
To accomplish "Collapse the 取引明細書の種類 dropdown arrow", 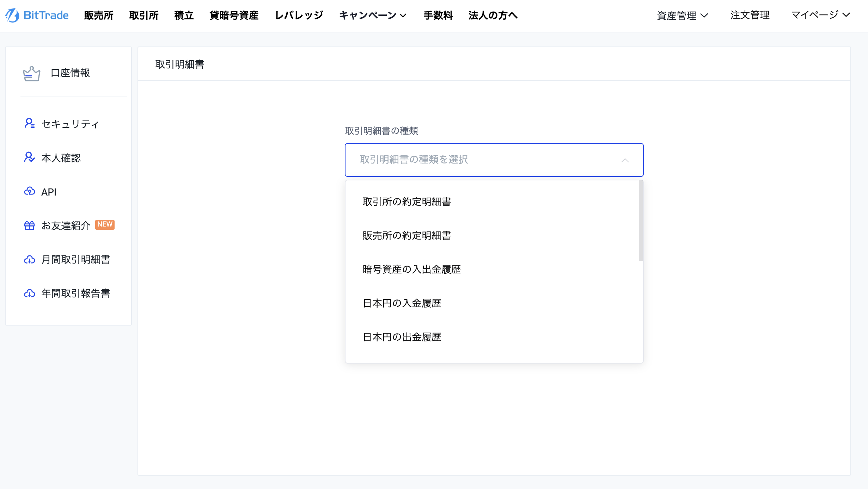I will click(625, 160).
